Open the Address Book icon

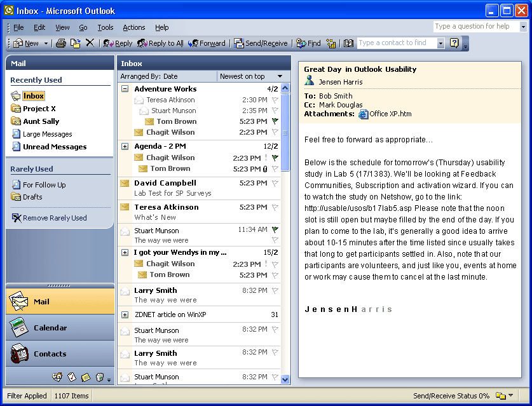[348, 43]
